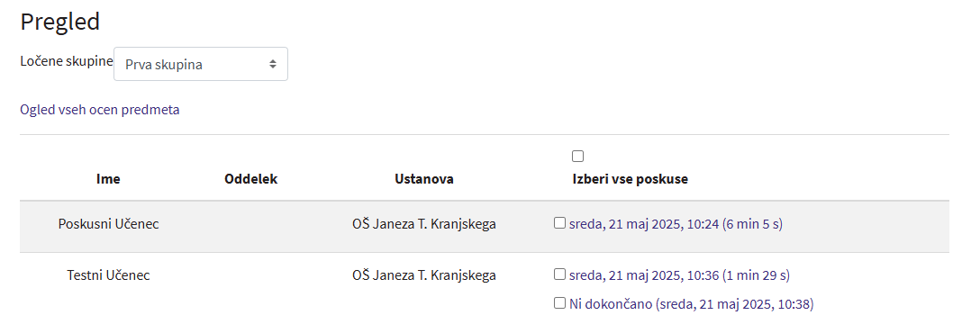Click the Ločene skupine label

67,61
